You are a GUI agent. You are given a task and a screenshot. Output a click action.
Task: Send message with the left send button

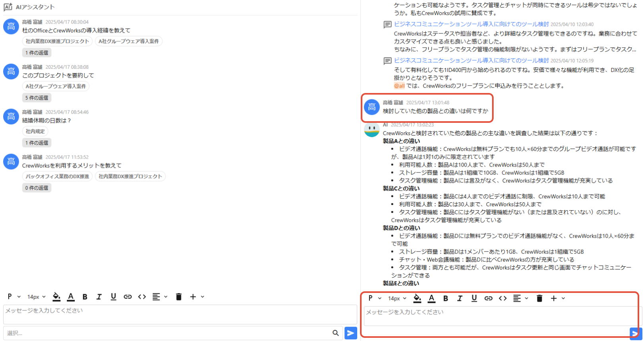click(x=350, y=333)
